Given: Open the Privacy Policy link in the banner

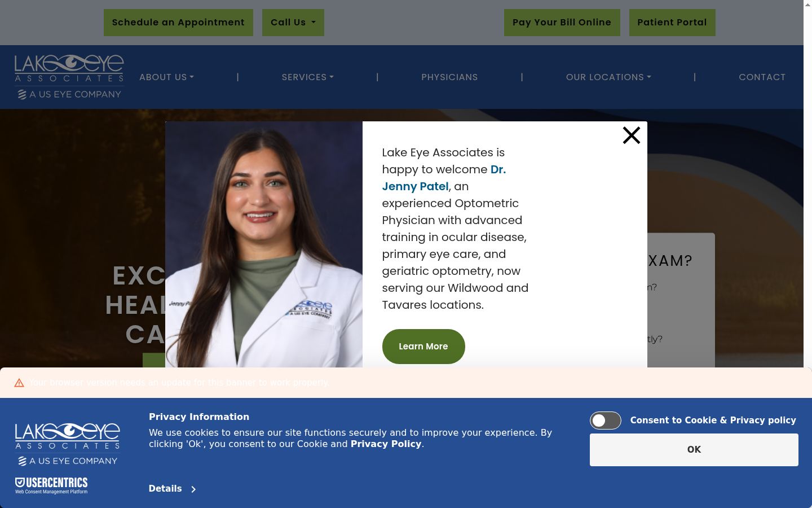Looking at the screenshot, I should 386,444.
